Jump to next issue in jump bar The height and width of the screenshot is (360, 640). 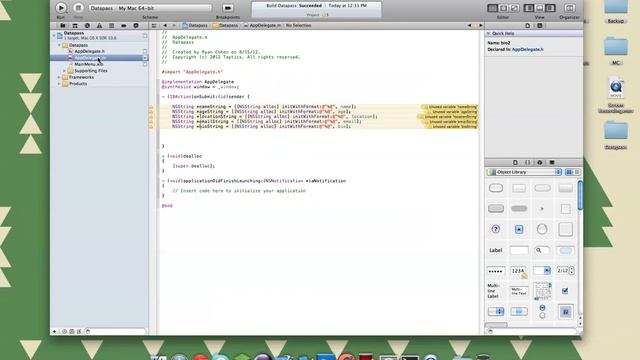(480, 25)
